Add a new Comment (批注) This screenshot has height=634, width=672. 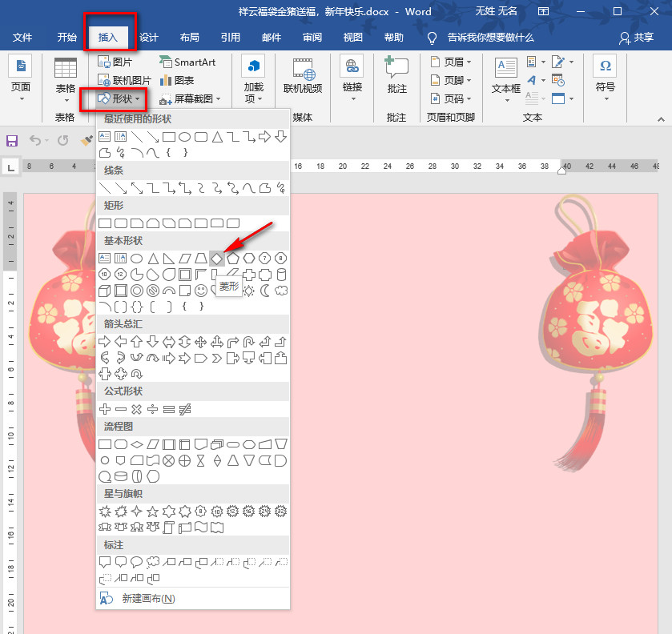coord(396,75)
